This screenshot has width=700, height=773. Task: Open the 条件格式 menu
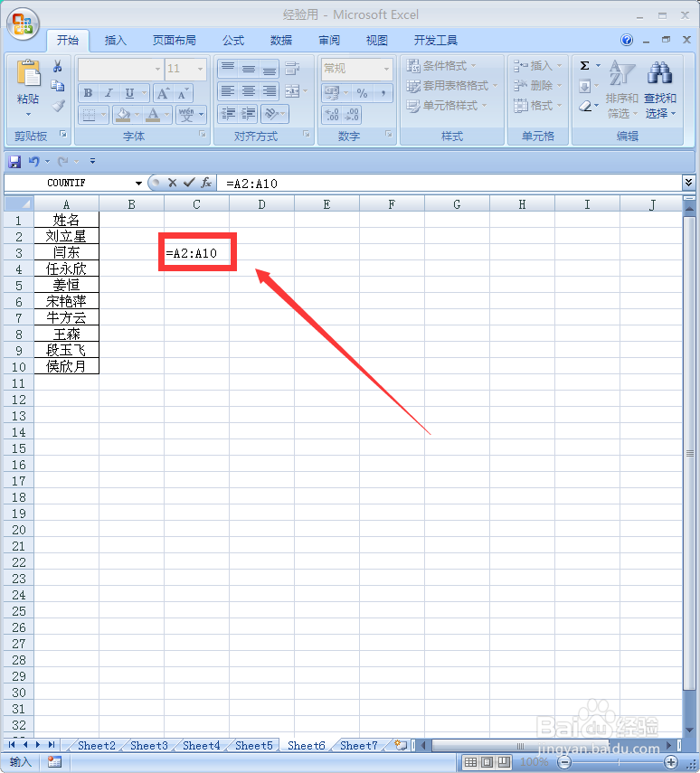441,66
